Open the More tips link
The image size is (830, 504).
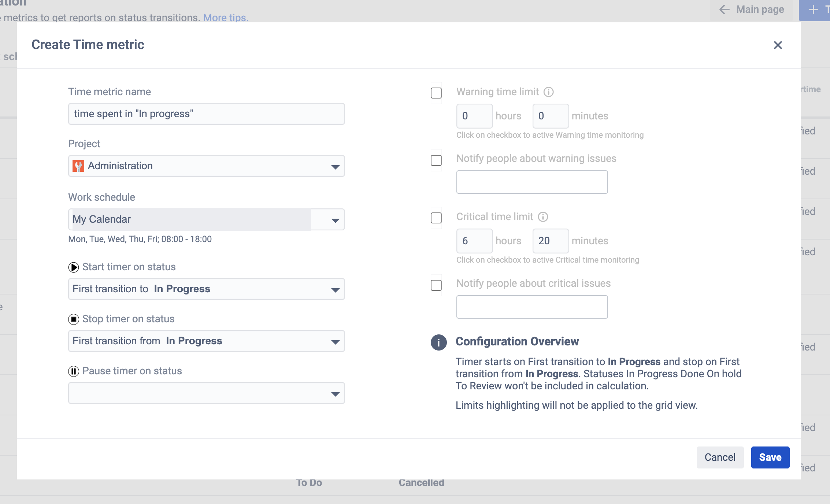pos(226,18)
